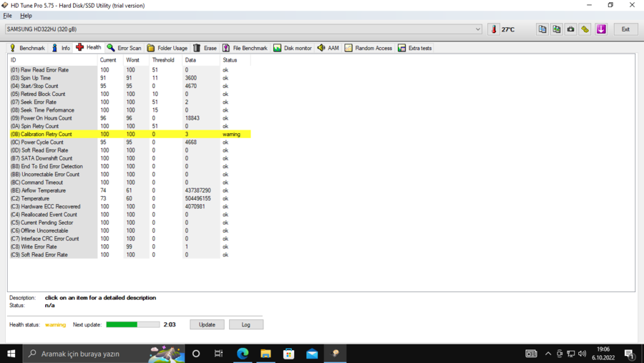Open the Windows Start menu
Viewport: 644px width, 363px height.
pyautogui.click(x=11, y=354)
